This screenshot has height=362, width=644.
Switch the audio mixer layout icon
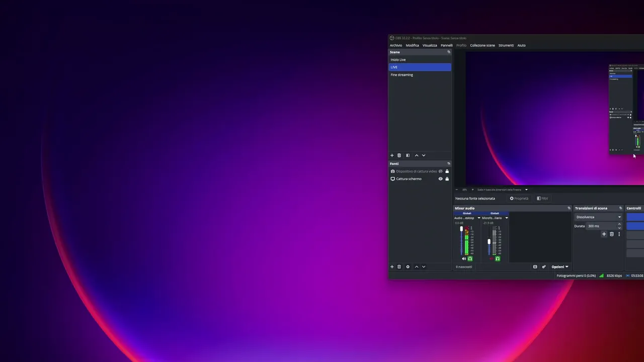(x=535, y=267)
